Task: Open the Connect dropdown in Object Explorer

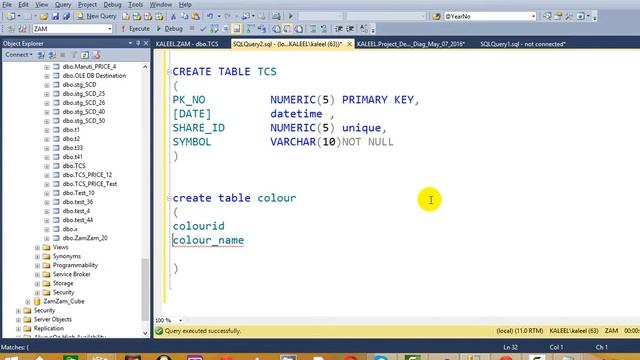Action: [18, 55]
